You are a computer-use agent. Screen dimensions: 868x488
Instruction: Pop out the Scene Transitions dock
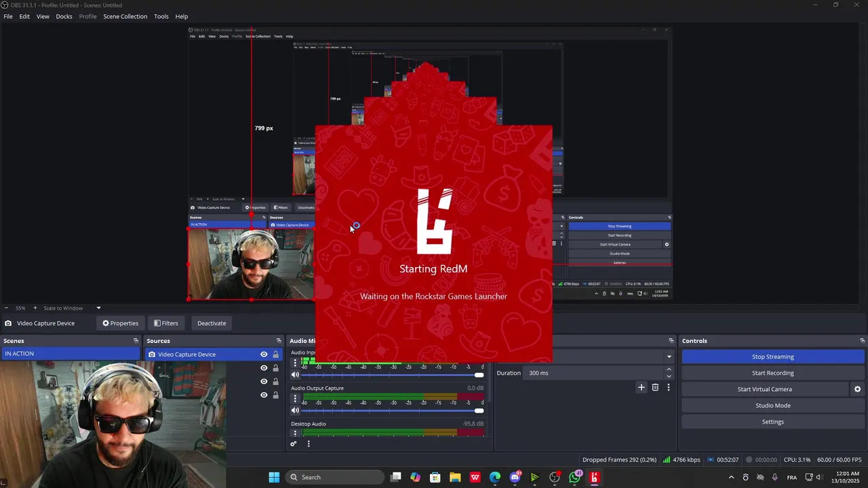(x=671, y=341)
